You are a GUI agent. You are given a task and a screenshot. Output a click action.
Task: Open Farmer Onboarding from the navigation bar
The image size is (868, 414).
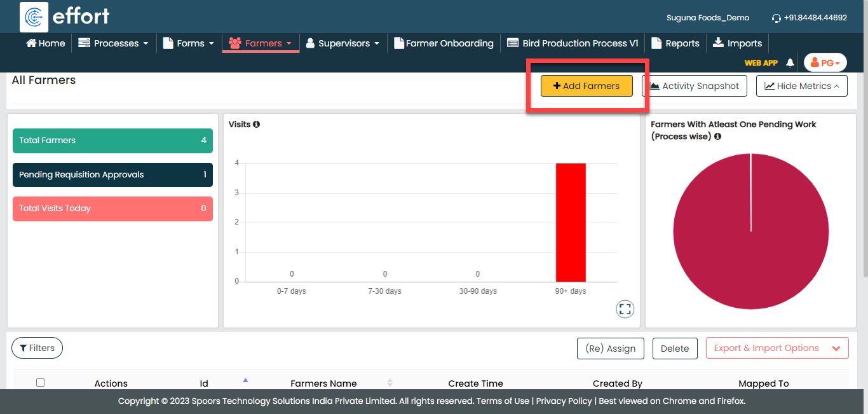(444, 43)
